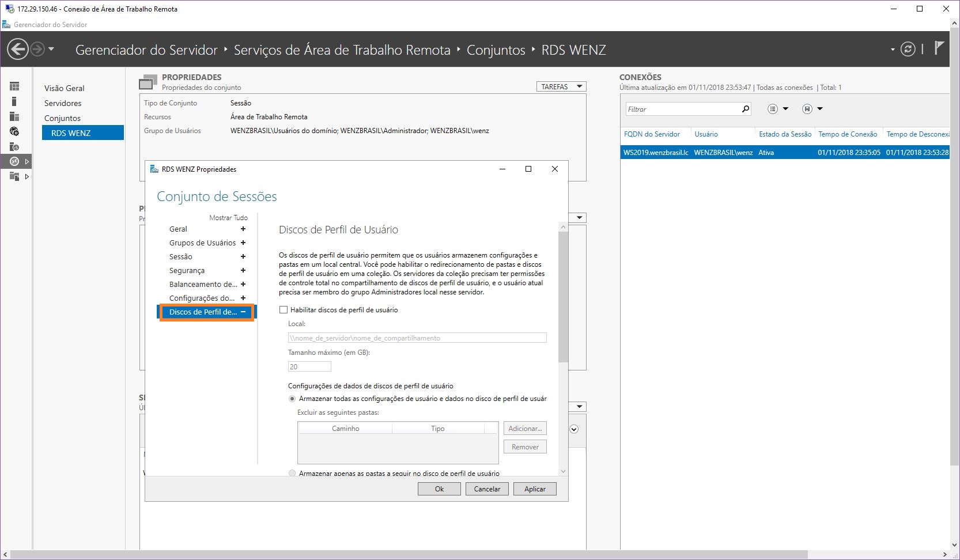Image resolution: width=960 pixels, height=560 pixels.
Task: Open the File and Storage Services sidebar icon
Action: tap(14, 176)
